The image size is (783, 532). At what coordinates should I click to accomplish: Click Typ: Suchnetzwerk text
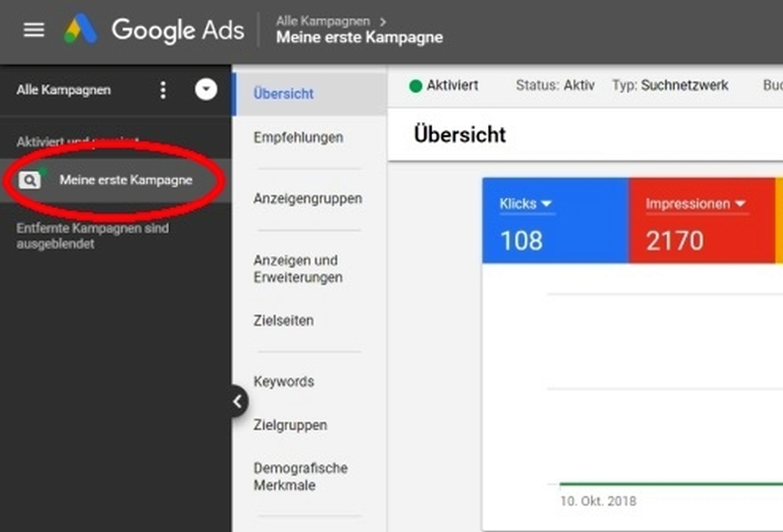pos(670,85)
